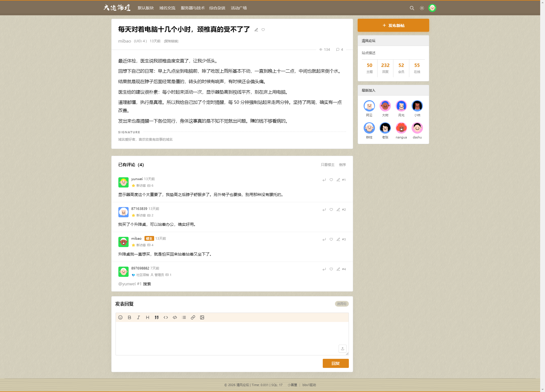Insert emoji in reply editor
Screen dimensions: 545x392
click(x=120, y=317)
